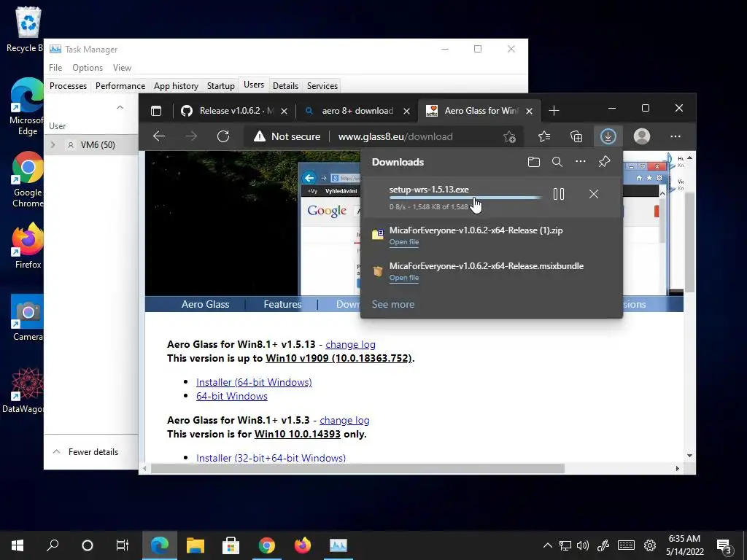The width and height of the screenshot is (747, 560).
Task: Show hidden system tray icons
Action: coord(548,545)
